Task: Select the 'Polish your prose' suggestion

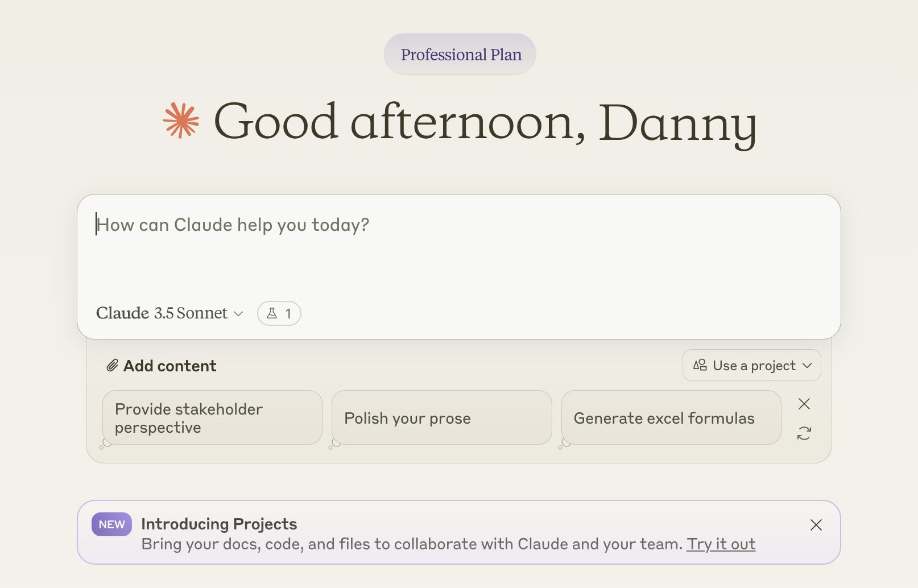Action: click(441, 417)
